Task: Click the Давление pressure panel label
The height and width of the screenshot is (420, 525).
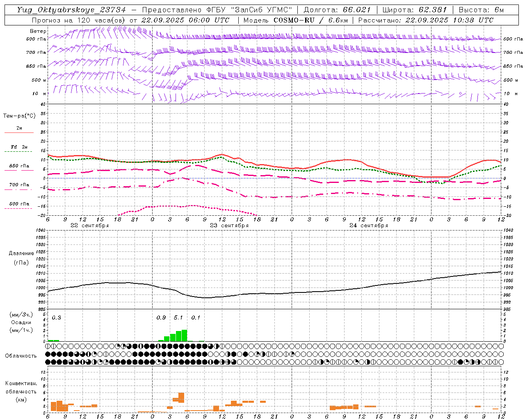Action: (x=21, y=253)
